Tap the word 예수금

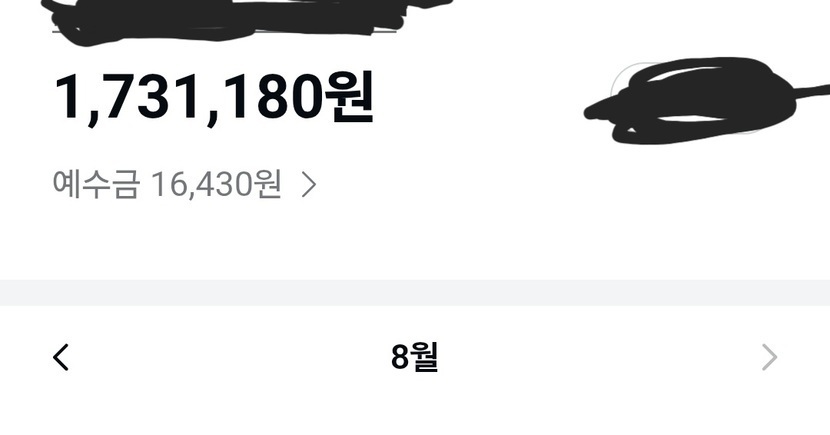point(96,185)
